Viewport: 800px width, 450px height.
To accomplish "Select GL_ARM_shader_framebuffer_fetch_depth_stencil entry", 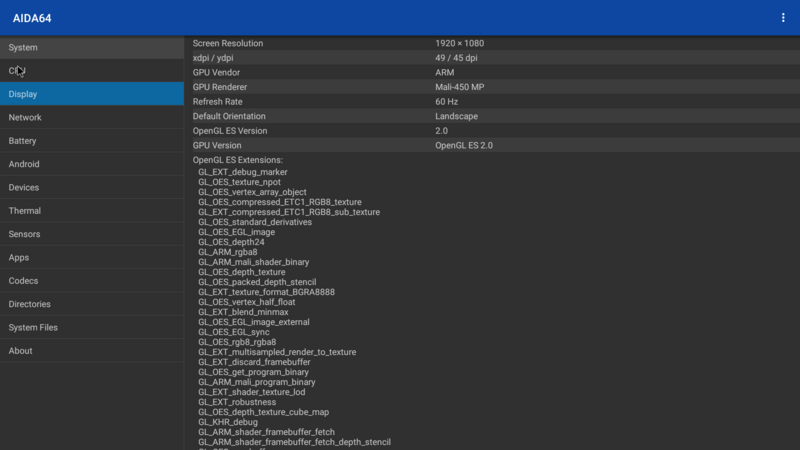I will 294,442.
